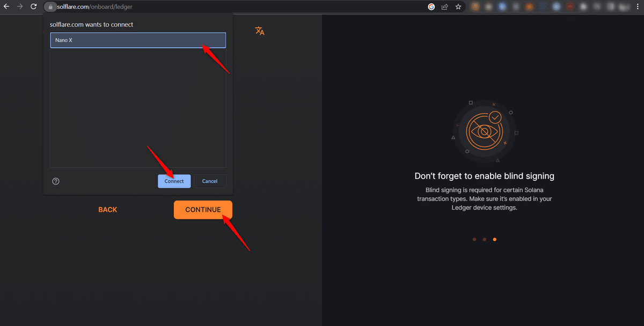This screenshot has width=644, height=326.
Task: Click "Don't forget to enable blind signing" heading
Action: [x=485, y=176]
